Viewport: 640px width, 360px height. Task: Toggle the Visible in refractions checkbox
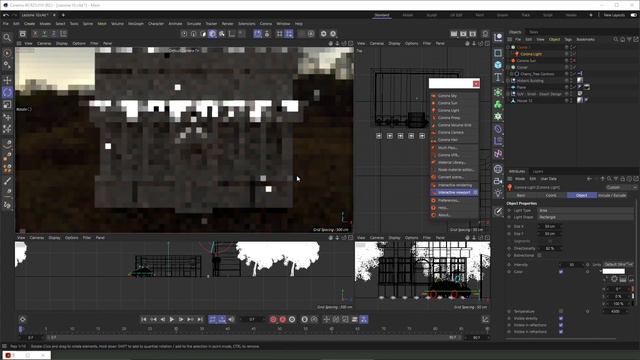point(561,332)
